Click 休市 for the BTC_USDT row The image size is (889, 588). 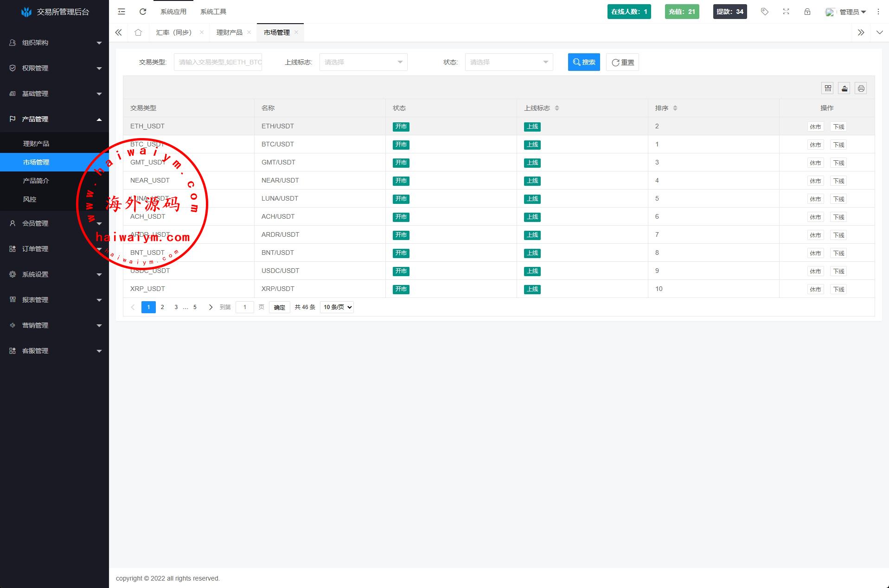coord(815,145)
